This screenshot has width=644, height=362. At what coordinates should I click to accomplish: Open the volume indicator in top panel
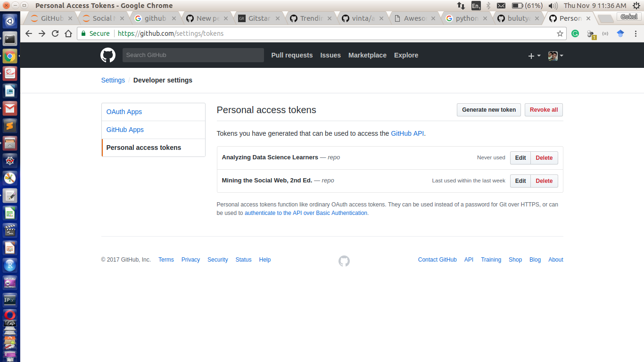tap(553, 6)
